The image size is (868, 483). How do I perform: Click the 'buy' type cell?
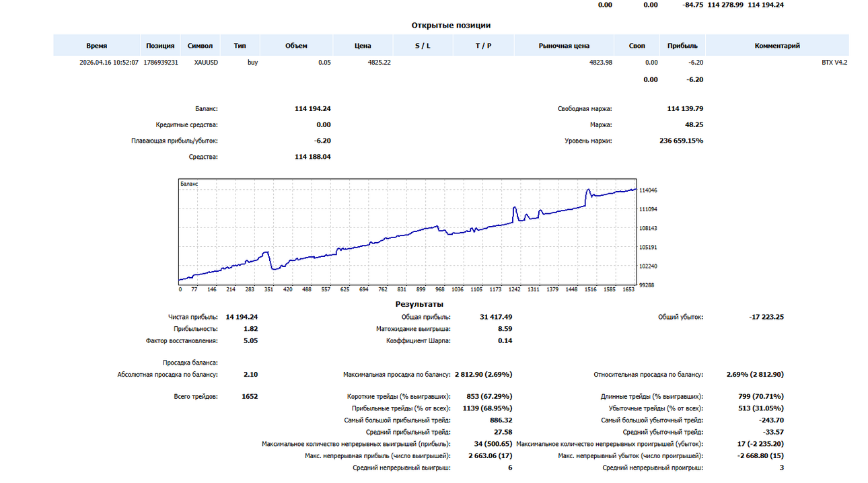click(253, 62)
